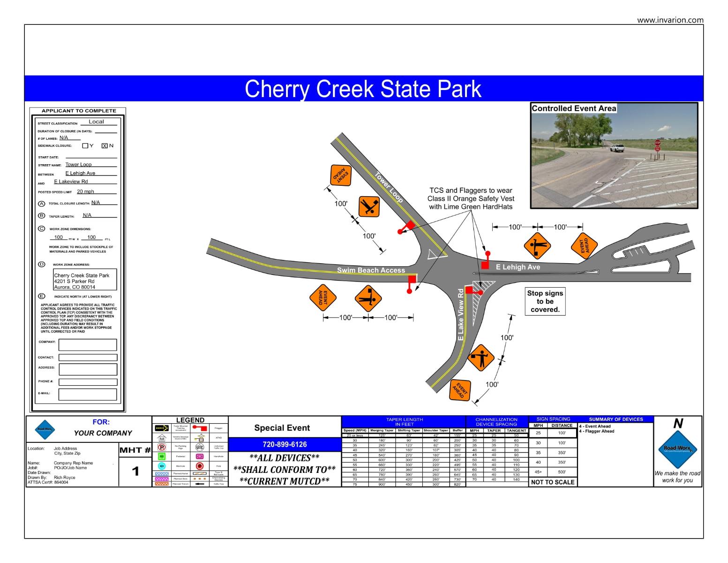
Task: Click the Variable Message Board icon in legend
Action: (x=162, y=437)
